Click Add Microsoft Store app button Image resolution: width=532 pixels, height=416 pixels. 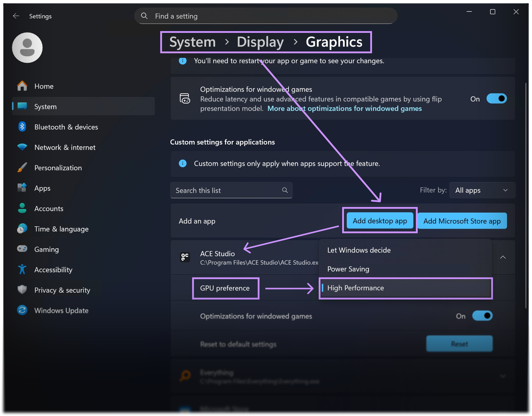(462, 221)
